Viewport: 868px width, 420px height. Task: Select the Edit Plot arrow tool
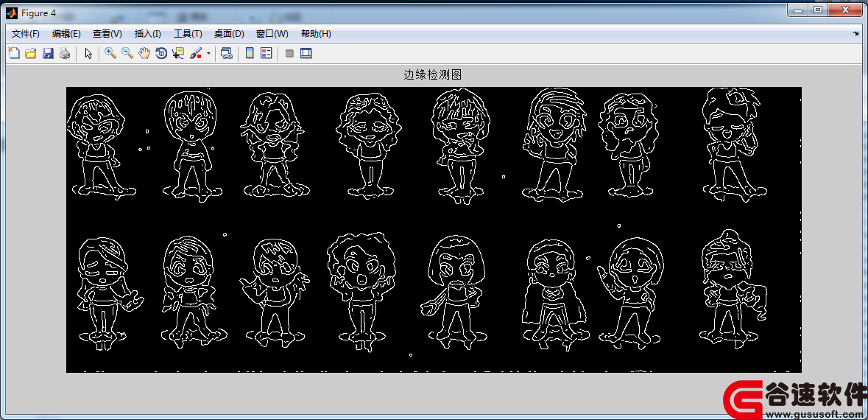(88, 53)
